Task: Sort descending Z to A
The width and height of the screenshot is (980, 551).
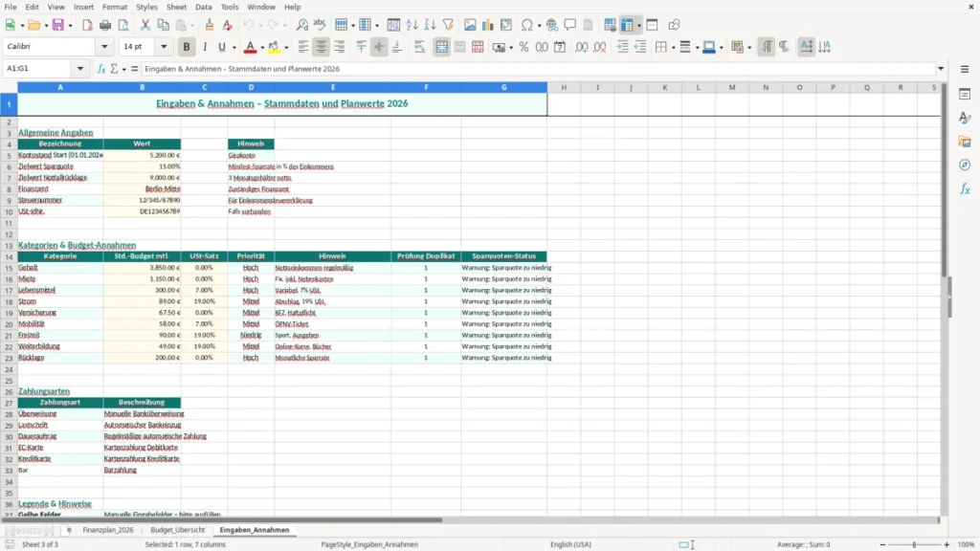Action: coord(430,25)
